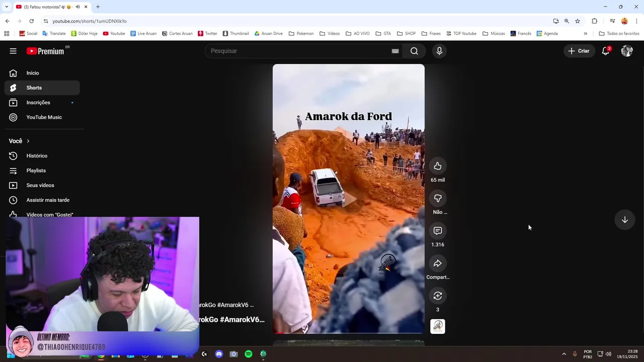Open the Pokemon bookmarks folder
The width and height of the screenshot is (644, 362).
click(301, 34)
